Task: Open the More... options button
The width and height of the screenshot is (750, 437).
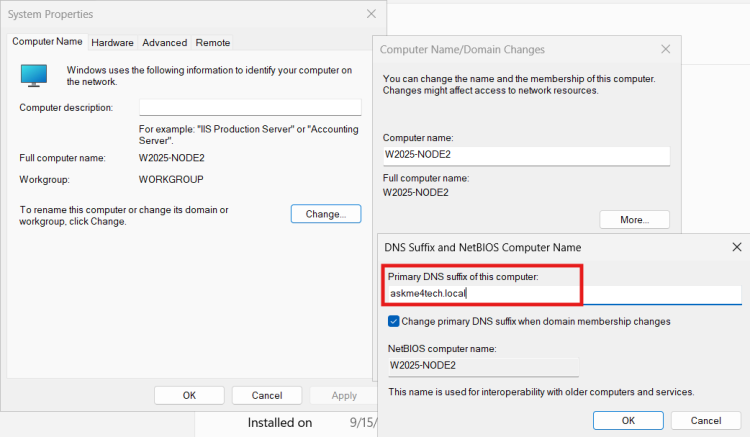Action: (x=634, y=219)
